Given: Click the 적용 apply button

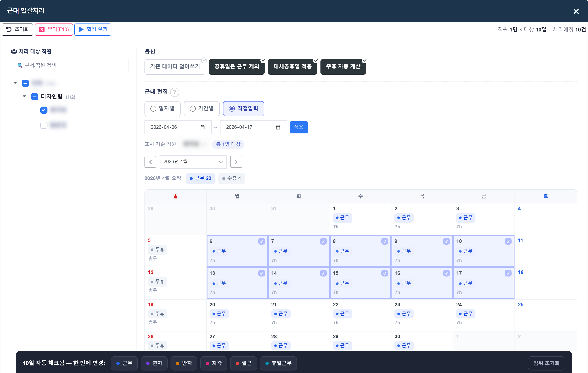Looking at the screenshot, I should 299,127.
